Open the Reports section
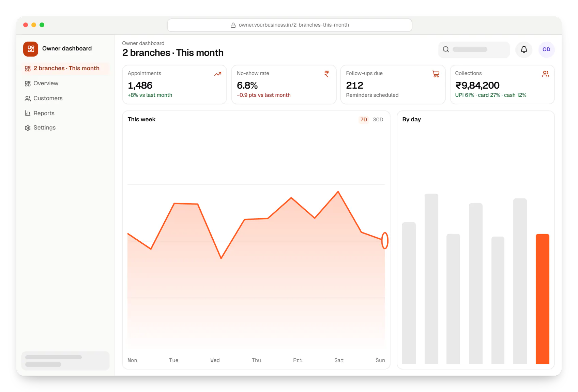This screenshot has height=392, width=578. (x=65, y=113)
